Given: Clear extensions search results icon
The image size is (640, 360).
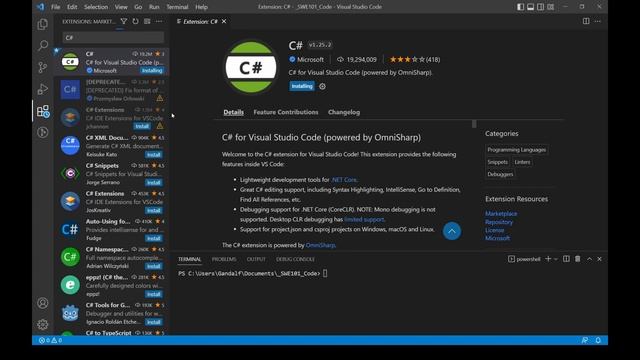Looking at the screenshot, I should pos(147,21).
